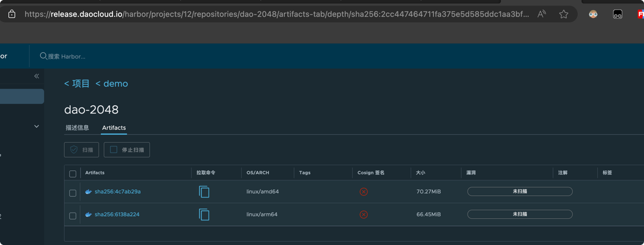Click Cosign red X for sha256:6138a224

363,214
